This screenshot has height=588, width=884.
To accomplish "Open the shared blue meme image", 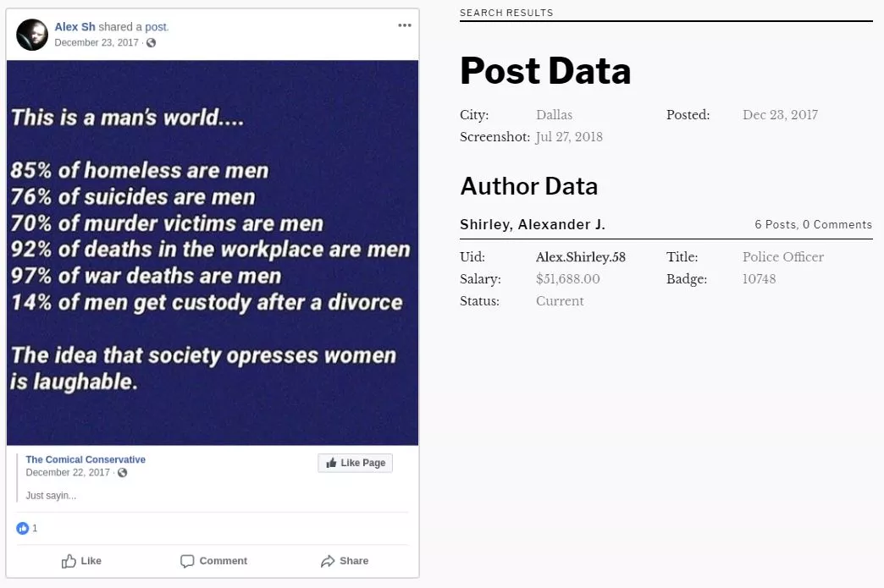I will (x=213, y=253).
